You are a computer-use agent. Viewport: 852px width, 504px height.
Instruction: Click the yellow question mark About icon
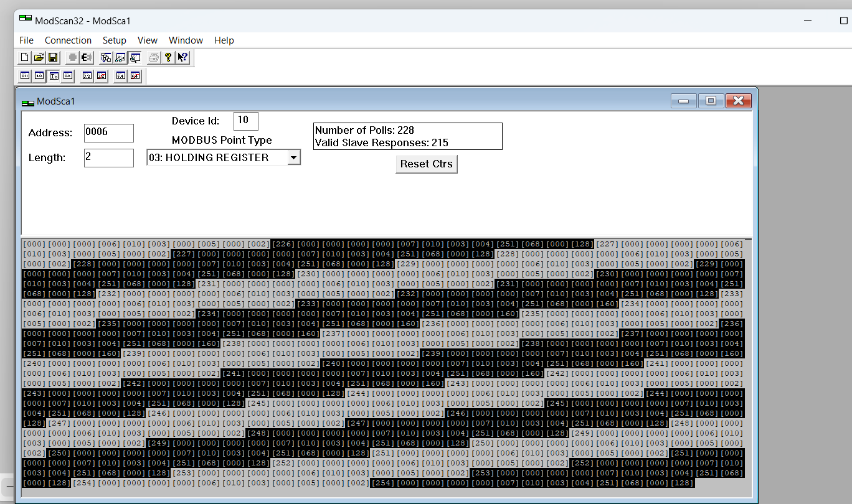coord(168,58)
